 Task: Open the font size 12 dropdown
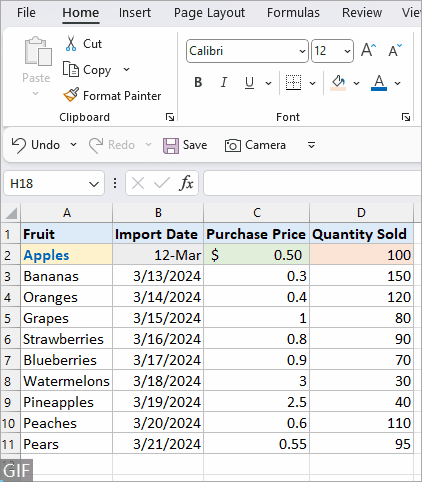[x=347, y=51]
